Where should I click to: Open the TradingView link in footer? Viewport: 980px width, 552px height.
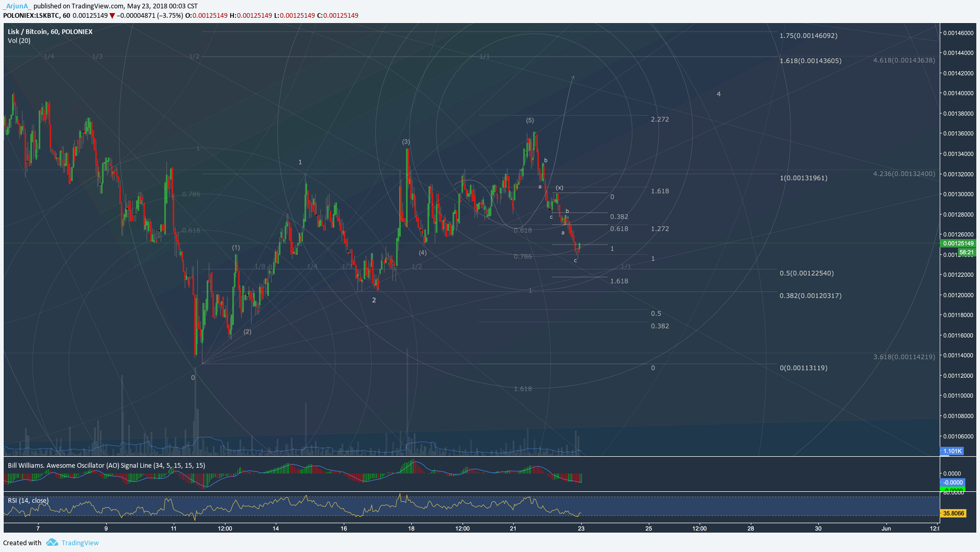80,543
